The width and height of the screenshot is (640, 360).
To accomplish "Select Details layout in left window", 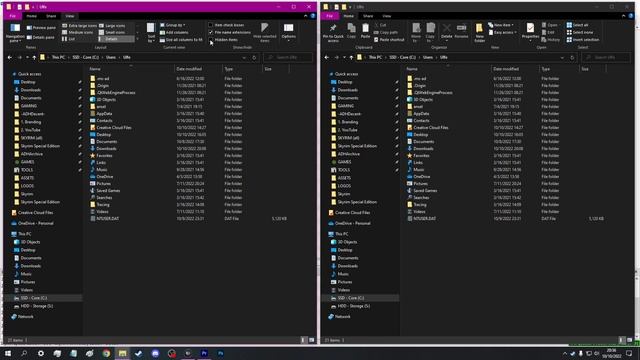I will tap(116, 39).
